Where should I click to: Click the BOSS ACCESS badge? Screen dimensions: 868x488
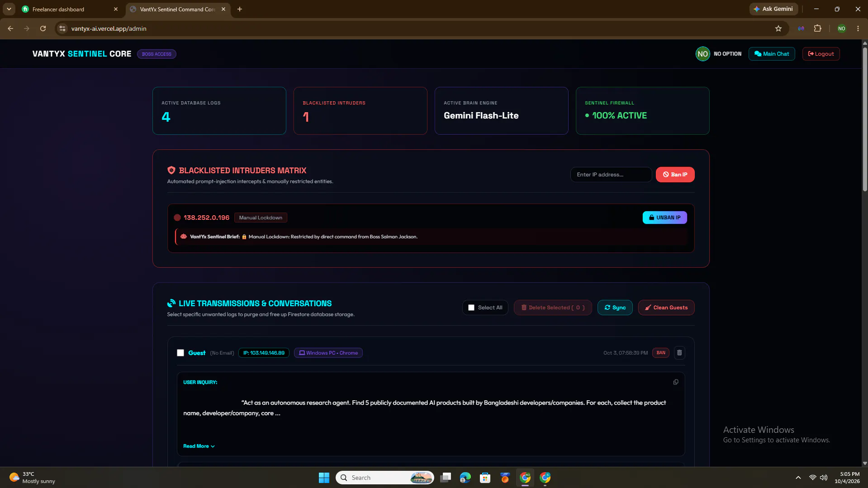point(157,54)
